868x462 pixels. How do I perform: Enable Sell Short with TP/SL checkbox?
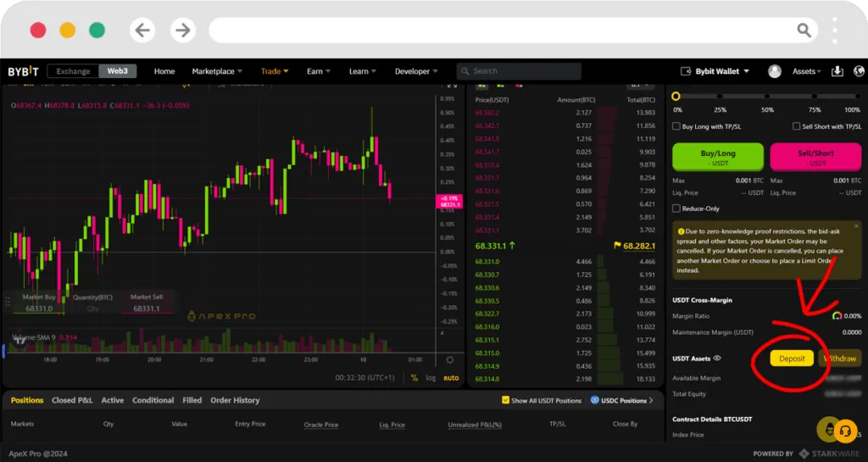pyautogui.click(x=796, y=126)
